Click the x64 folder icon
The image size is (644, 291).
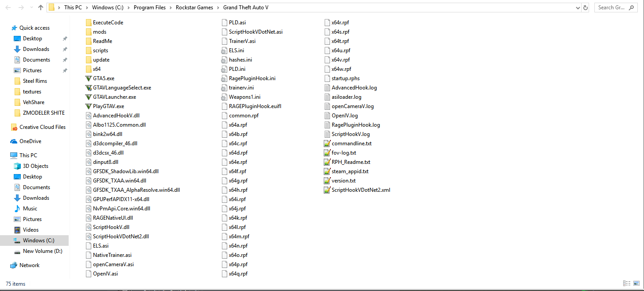pyautogui.click(x=89, y=69)
